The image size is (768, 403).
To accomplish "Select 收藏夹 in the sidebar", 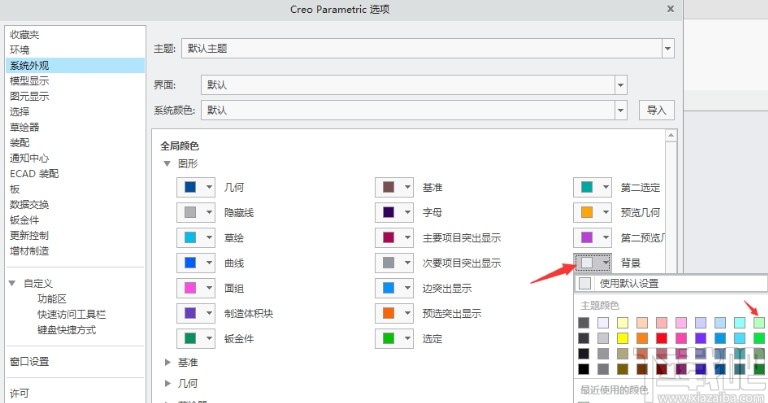I will (24, 34).
